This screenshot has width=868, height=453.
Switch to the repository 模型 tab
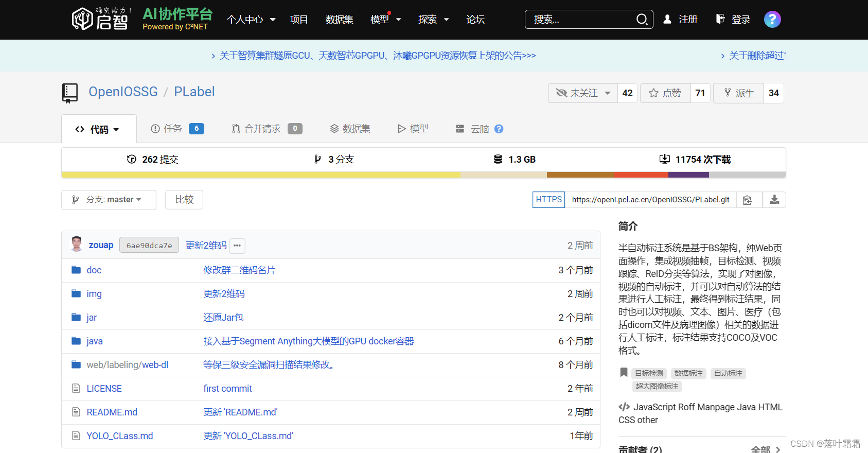click(x=413, y=129)
